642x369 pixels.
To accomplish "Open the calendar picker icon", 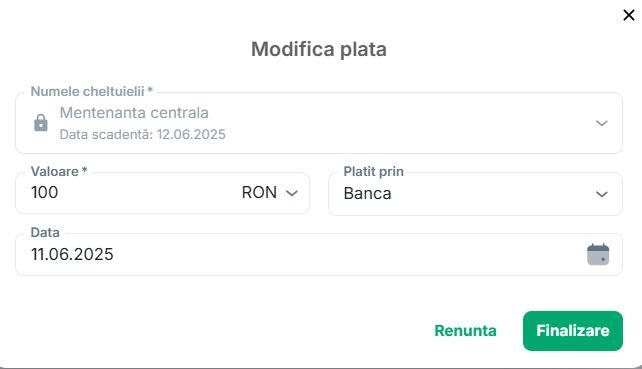I will point(598,254).
